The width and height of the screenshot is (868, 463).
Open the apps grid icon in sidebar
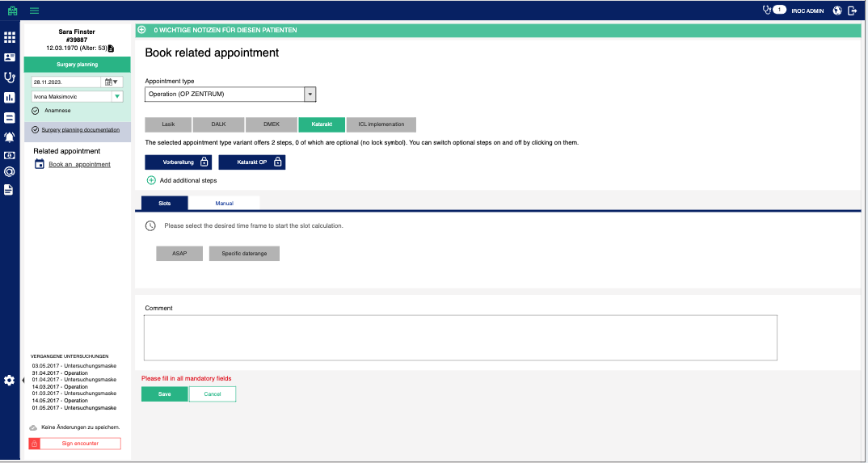pyautogui.click(x=10, y=37)
